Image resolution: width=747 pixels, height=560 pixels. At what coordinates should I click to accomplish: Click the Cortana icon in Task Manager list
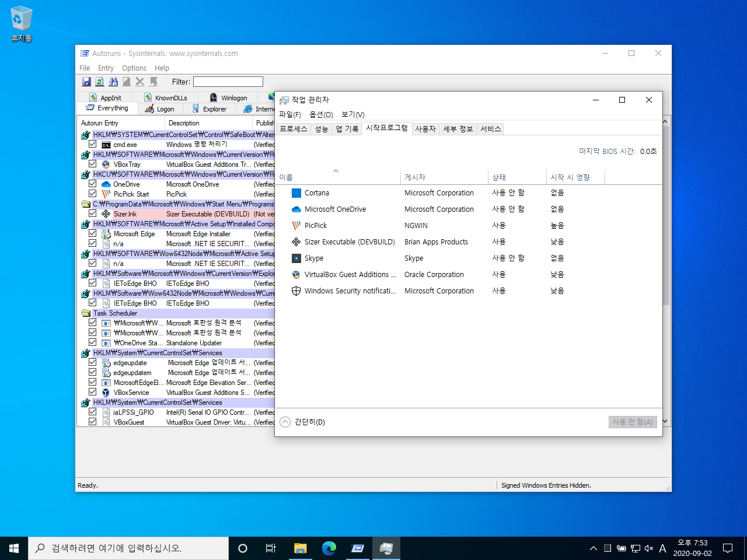tap(296, 193)
